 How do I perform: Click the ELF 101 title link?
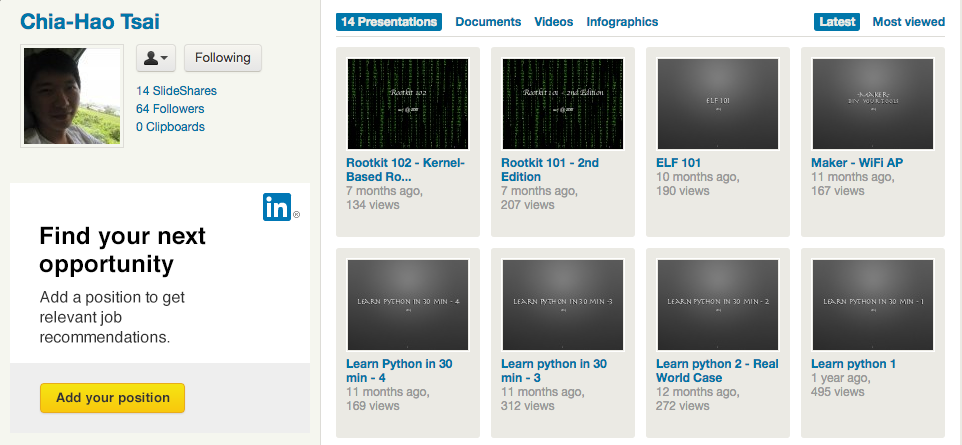pyautogui.click(x=679, y=163)
